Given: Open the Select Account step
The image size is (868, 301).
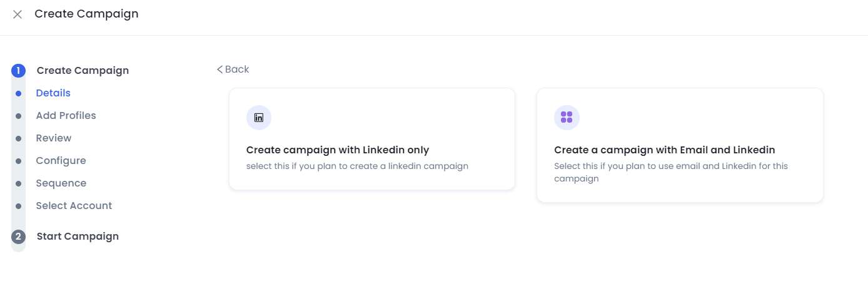Looking at the screenshot, I should click(74, 206).
